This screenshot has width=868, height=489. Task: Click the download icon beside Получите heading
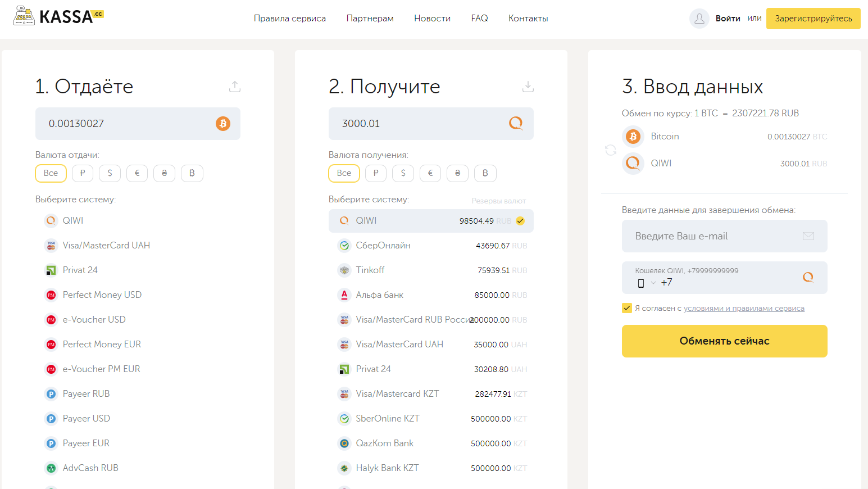pos(528,87)
